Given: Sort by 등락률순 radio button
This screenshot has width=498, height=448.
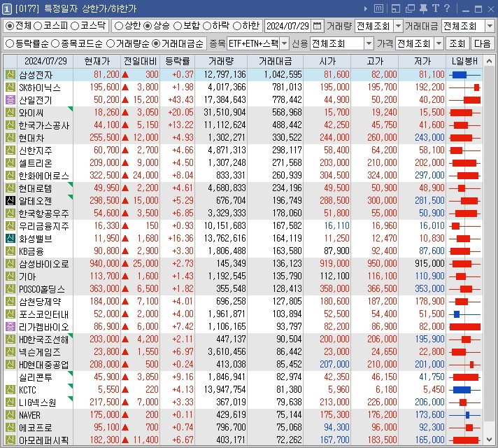Looking at the screenshot, I should point(10,43).
